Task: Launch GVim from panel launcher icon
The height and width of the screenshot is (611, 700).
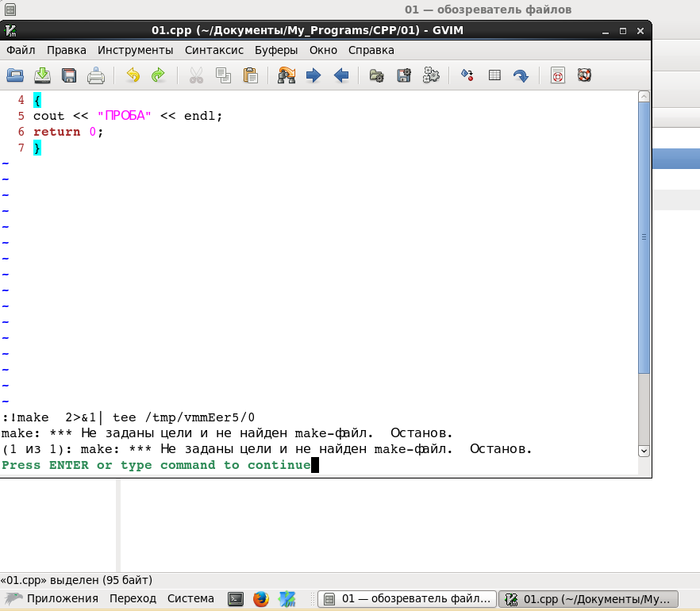Action: (x=287, y=599)
